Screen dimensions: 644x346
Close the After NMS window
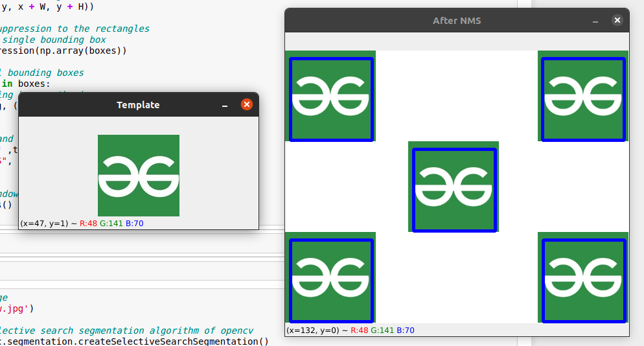tap(617, 20)
